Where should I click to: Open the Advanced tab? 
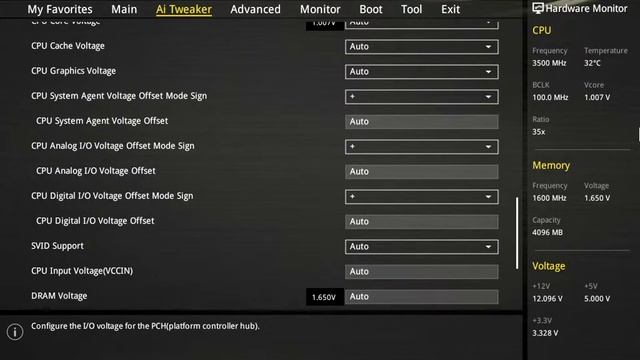click(256, 9)
